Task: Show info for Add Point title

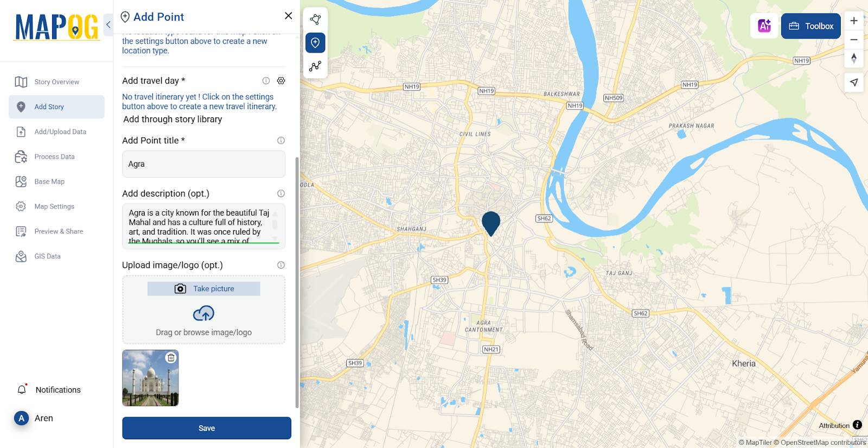Action: coord(281,141)
